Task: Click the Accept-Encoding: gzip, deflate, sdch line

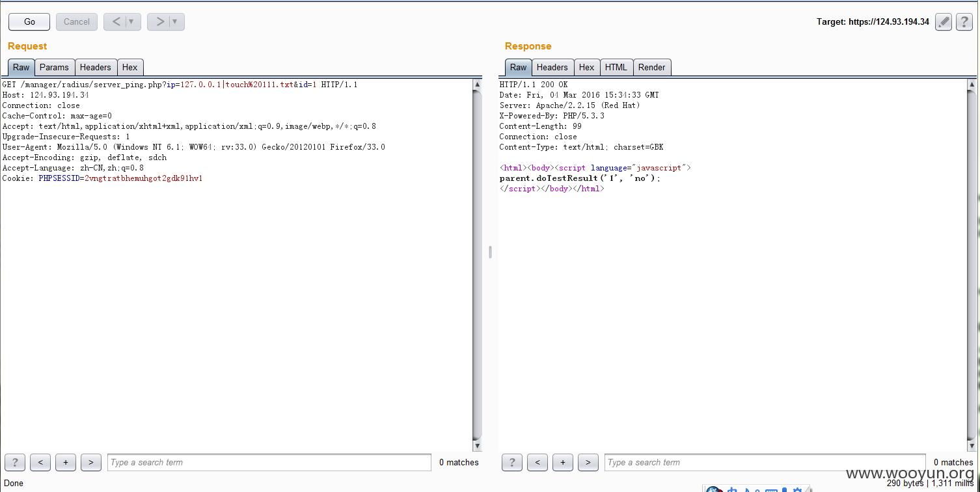Action: click(85, 157)
